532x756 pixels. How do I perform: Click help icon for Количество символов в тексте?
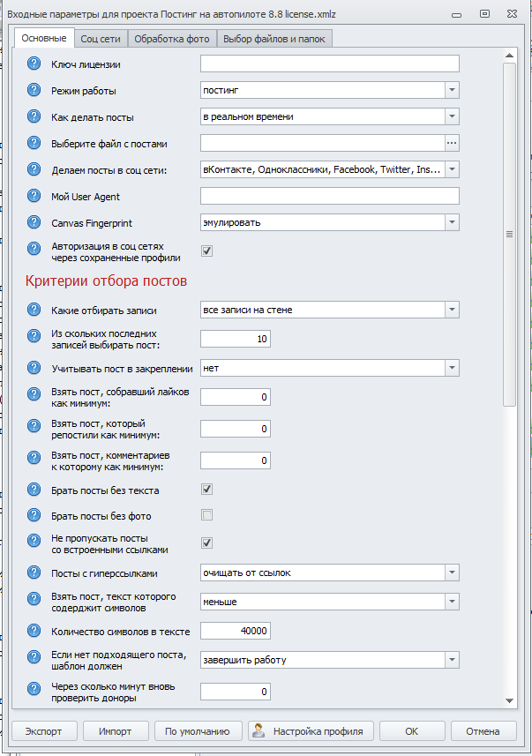coord(34,630)
